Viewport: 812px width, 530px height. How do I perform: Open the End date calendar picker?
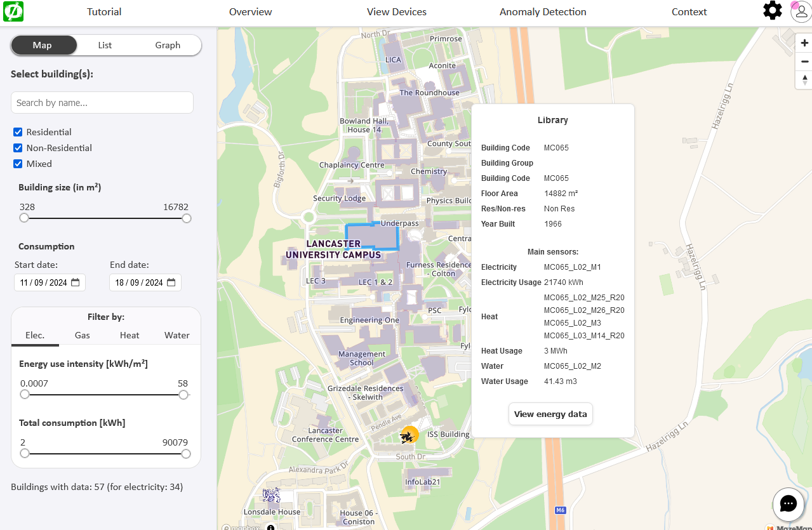(171, 282)
